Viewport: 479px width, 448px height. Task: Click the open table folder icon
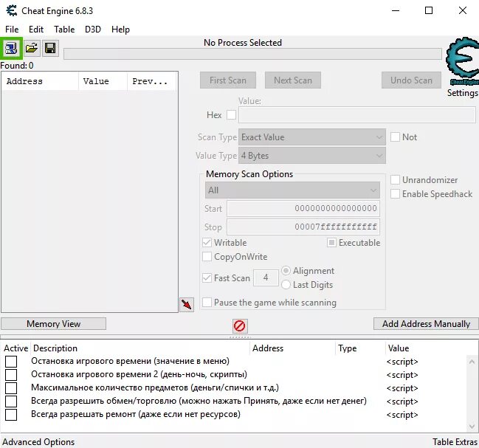32,48
